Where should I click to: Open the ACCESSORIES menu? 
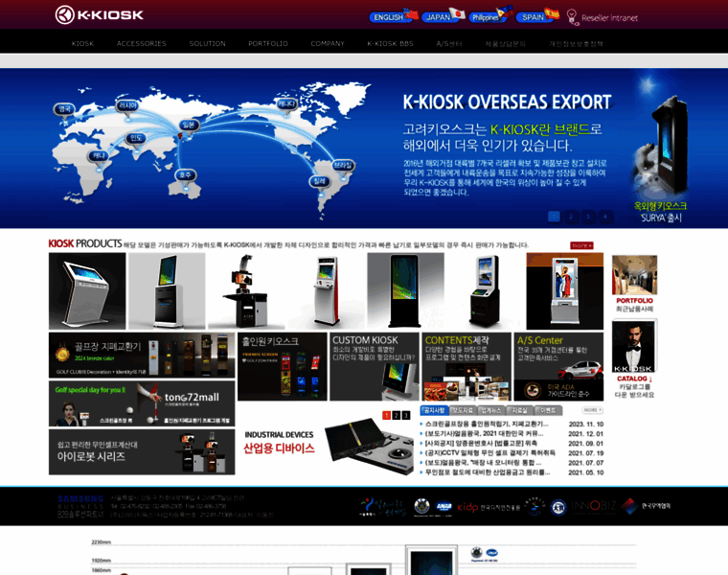pos(142,43)
